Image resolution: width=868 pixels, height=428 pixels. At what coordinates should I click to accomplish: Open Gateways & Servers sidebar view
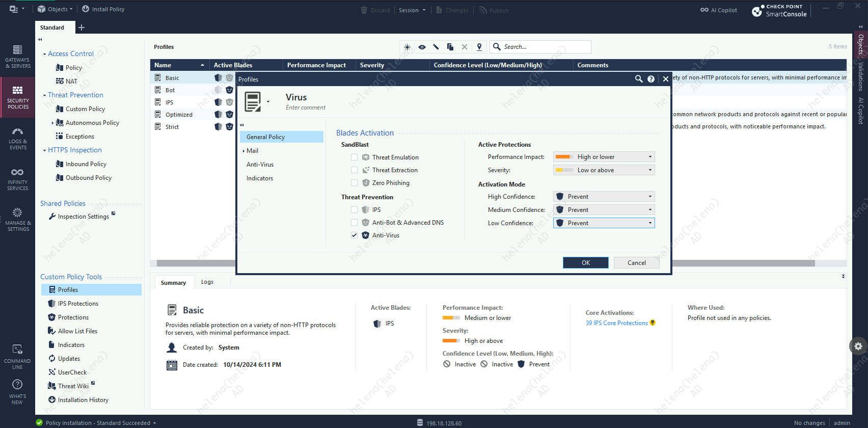point(17,56)
